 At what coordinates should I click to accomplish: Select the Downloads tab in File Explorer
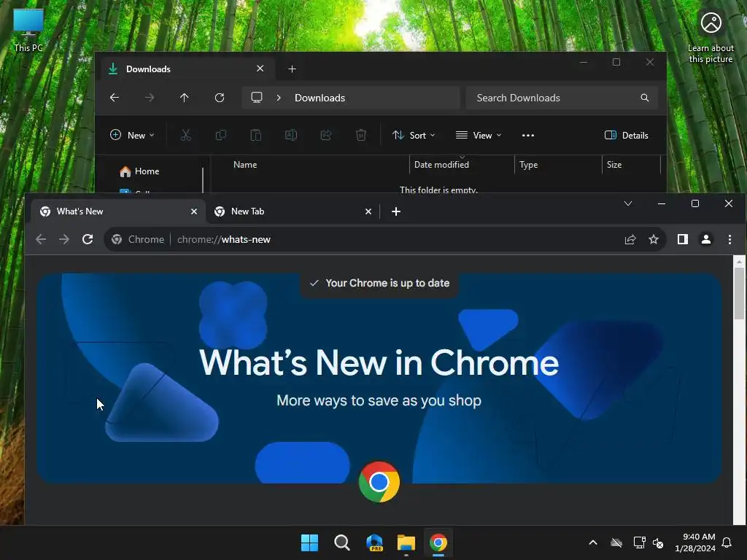[x=188, y=69]
